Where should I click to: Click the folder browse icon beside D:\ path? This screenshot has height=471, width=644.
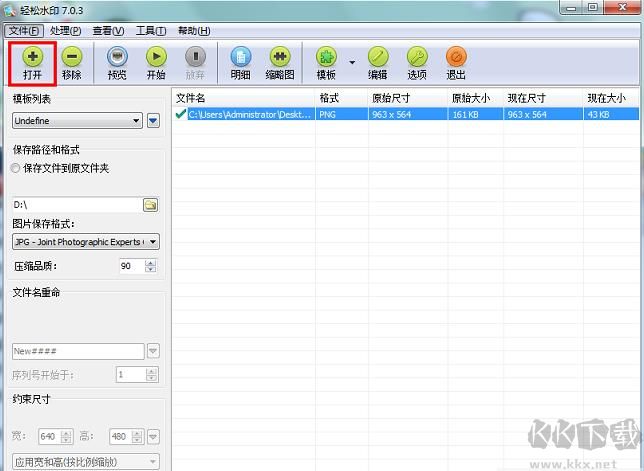tap(151, 204)
